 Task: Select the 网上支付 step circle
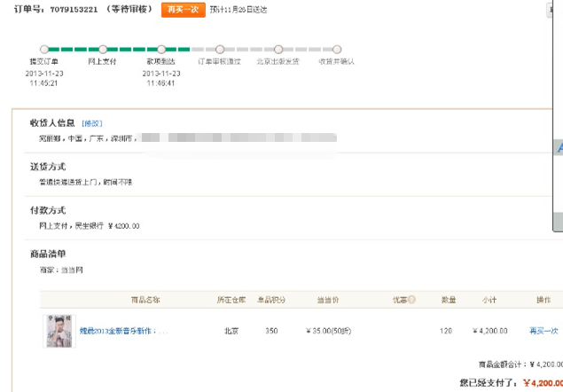tap(103, 50)
